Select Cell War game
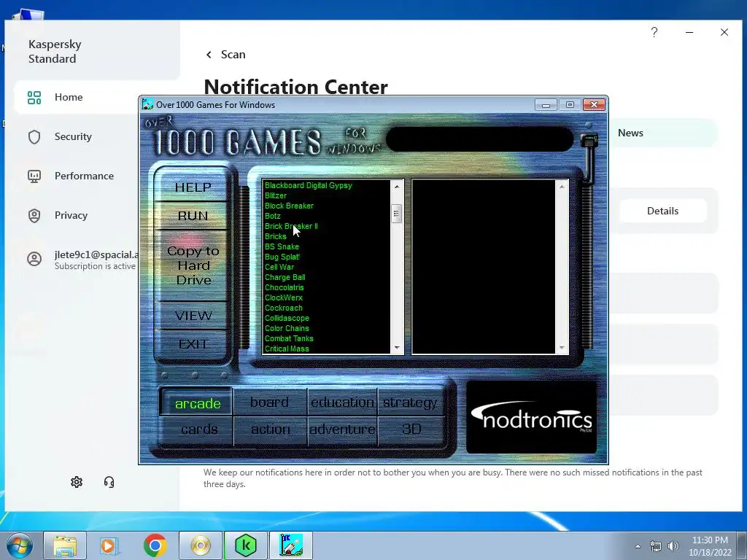747x560 pixels. click(279, 268)
